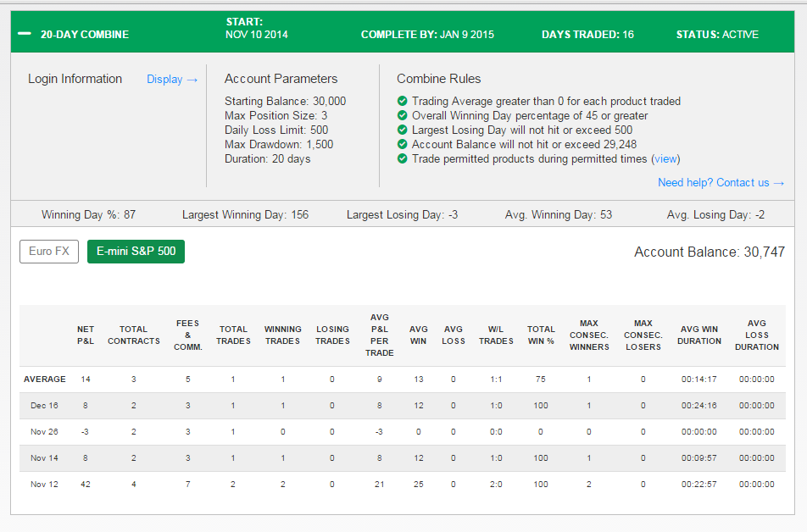
Task: Click the Winning Day %: 87 stat
Action: pos(88,214)
